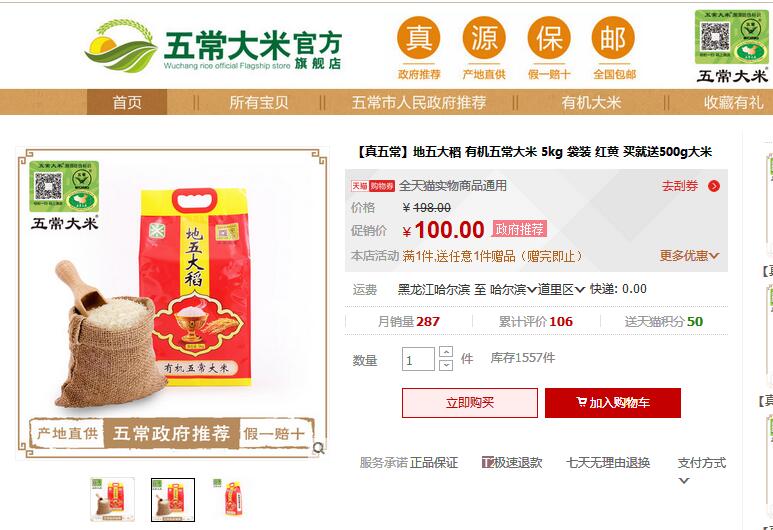
Task: Decrease quantity with the down stepper arrow
Action: pyautogui.click(x=446, y=365)
